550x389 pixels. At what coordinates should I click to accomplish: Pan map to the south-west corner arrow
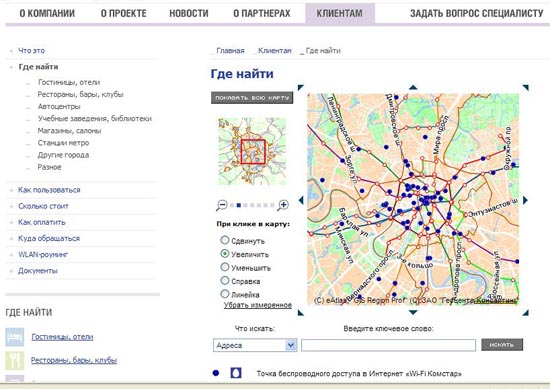click(301, 312)
